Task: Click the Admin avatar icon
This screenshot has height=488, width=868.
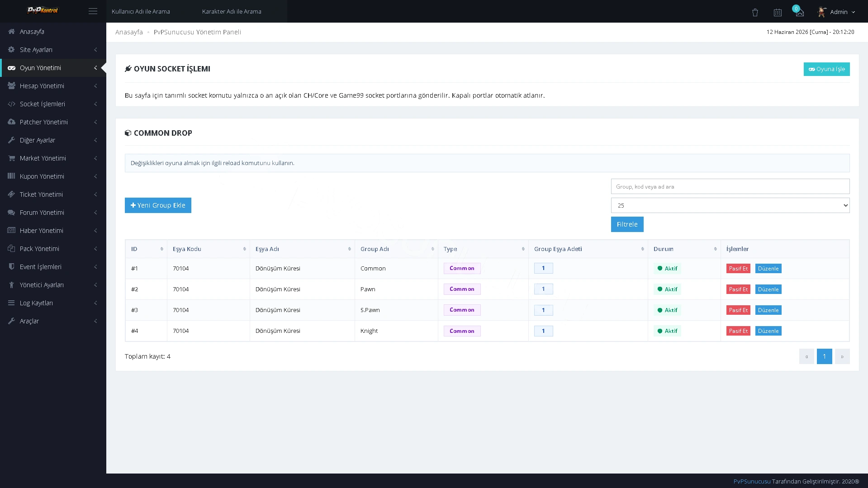Action: 822,12
